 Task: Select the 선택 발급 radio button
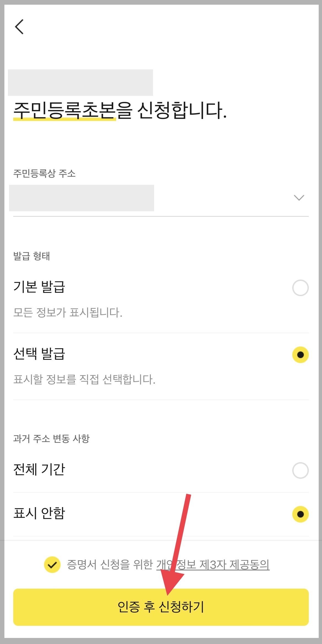click(x=300, y=355)
